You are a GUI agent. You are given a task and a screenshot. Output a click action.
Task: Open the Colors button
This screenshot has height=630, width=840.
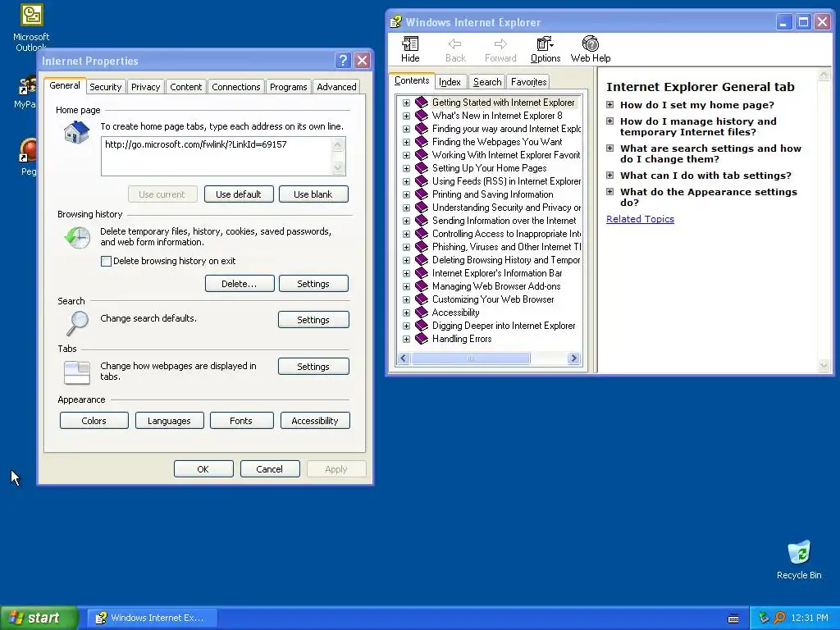(94, 421)
